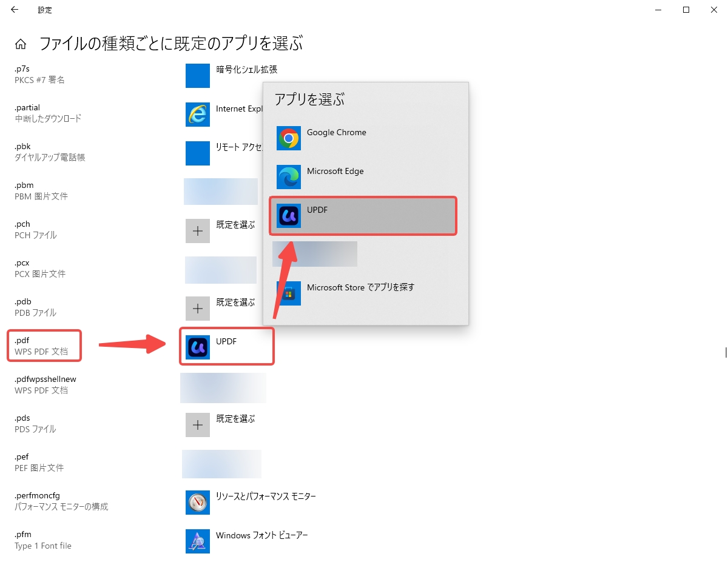
Task: Click the .pbk file extension text
Action: (x=22, y=146)
